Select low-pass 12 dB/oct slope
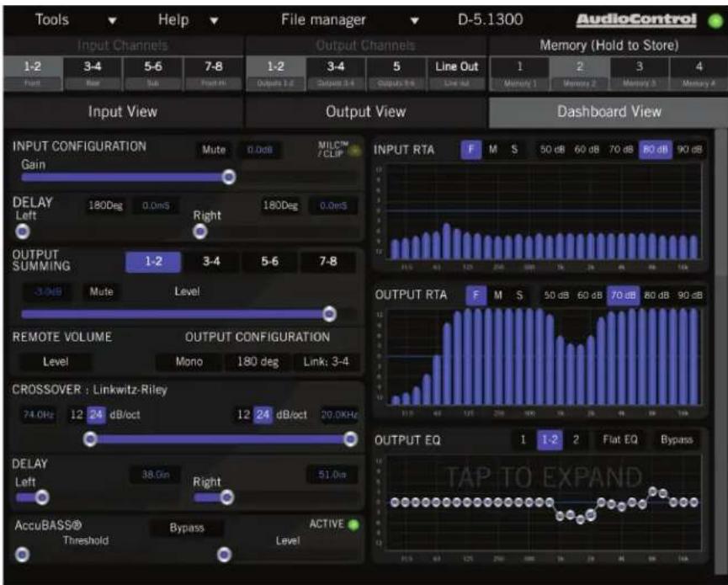Viewport: 728px width, 585px height. [244, 415]
